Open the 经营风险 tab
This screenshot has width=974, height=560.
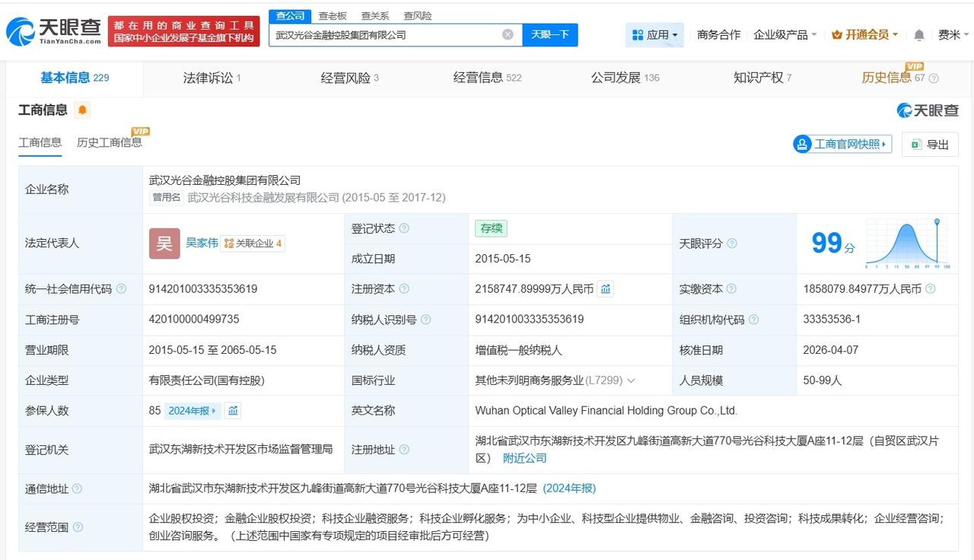click(x=350, y=78)
